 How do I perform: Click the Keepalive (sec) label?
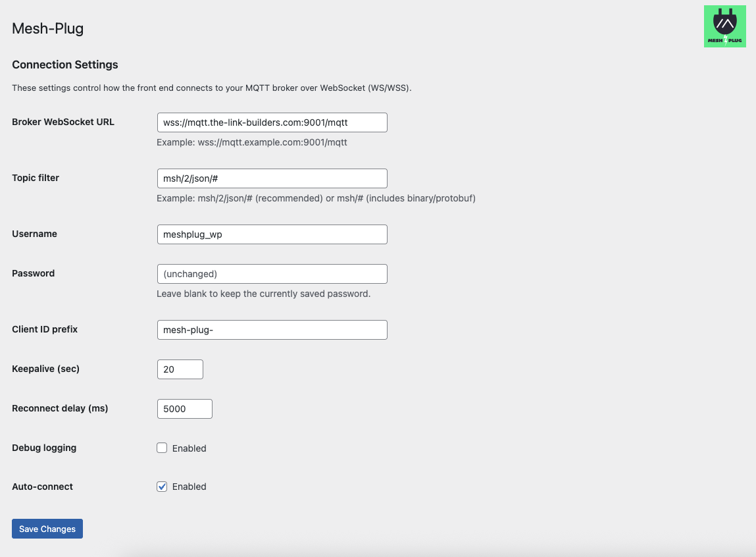tap(45, 369)
